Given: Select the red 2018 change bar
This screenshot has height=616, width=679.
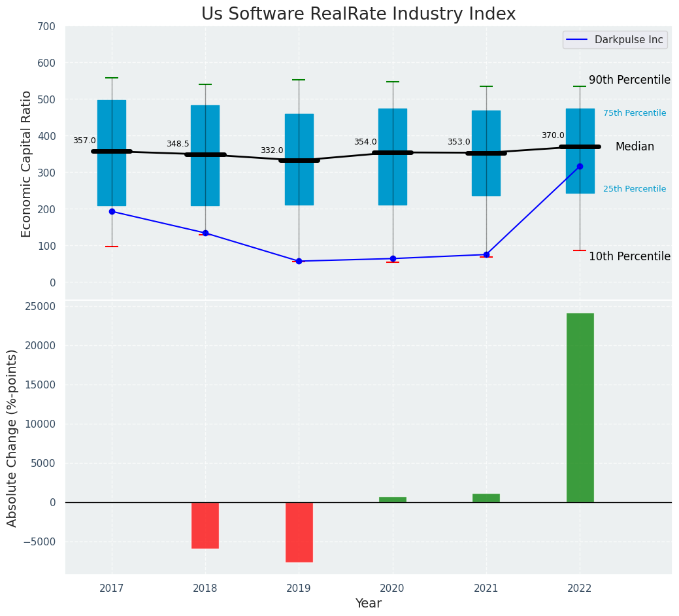Looking at the screenshot, I should point(205,525).
